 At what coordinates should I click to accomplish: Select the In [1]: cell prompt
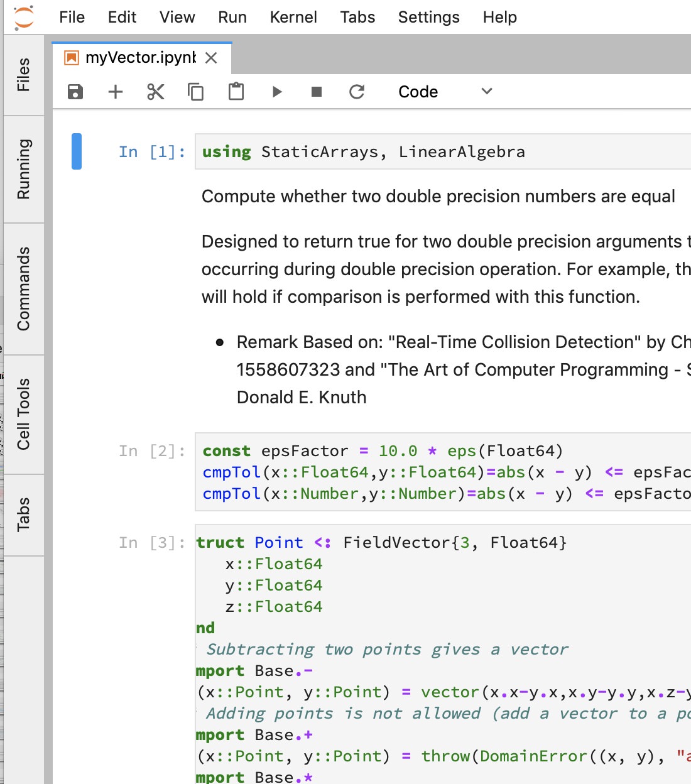tap(152, 151)
